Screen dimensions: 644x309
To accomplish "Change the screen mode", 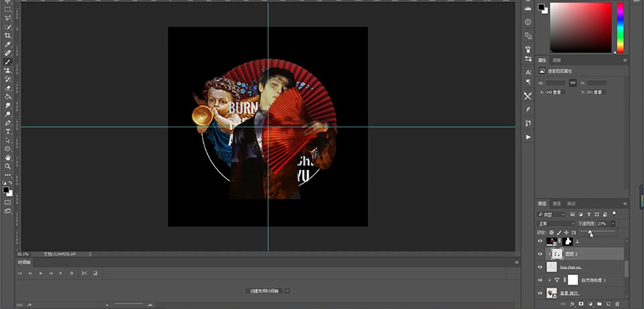I will click(8, 211).
